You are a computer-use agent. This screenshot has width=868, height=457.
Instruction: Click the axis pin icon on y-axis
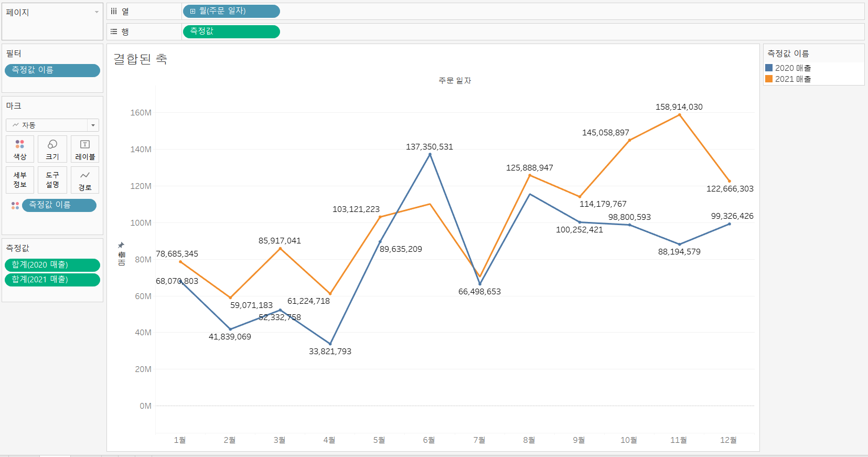(121, 245)
